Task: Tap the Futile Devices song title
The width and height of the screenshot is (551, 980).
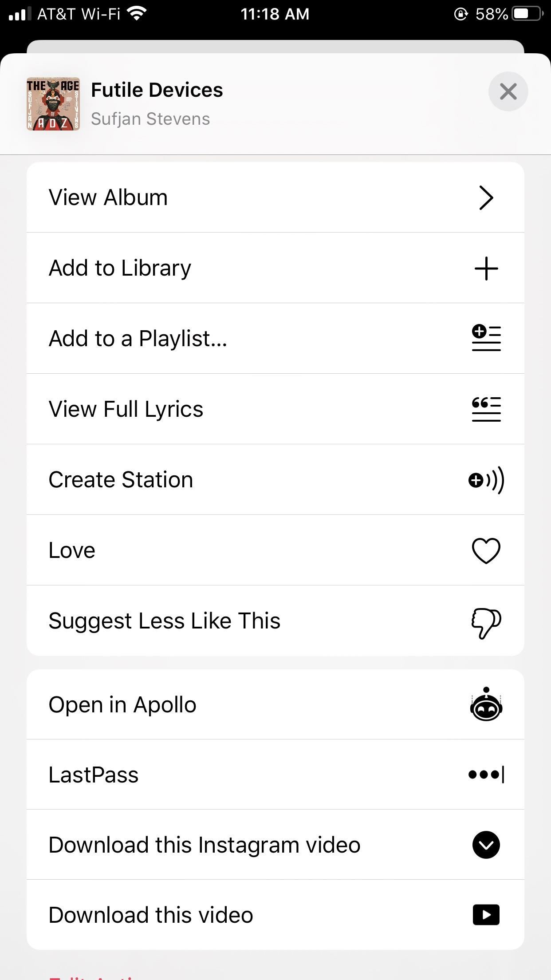Action: [x=157, y=90]
